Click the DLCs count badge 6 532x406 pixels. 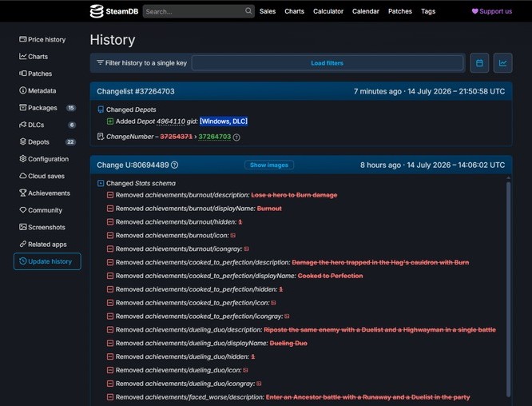[x=72, y=125]
